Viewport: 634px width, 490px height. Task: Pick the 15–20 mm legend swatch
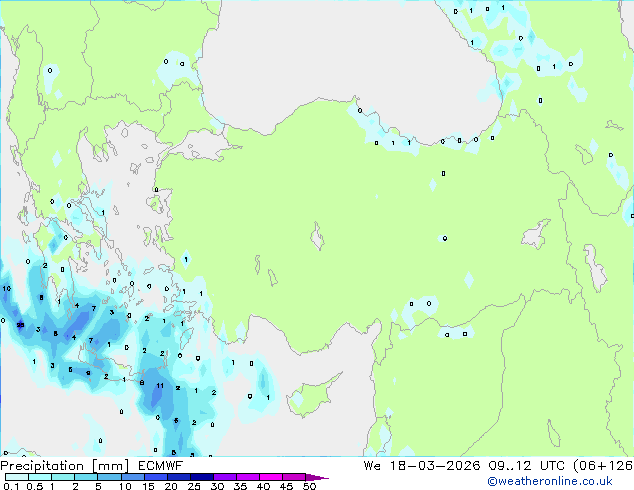pos(155,477)
